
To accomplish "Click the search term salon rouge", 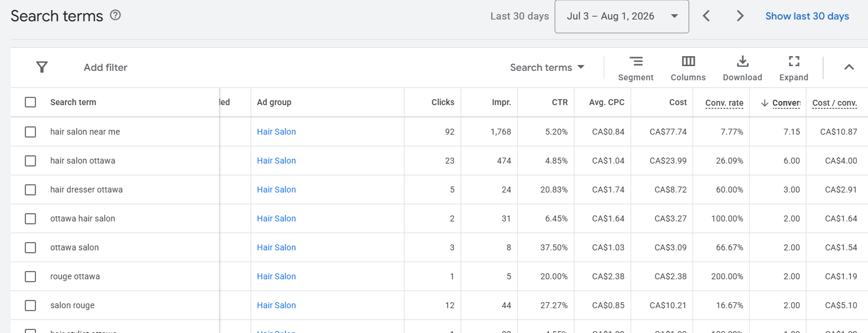I will tap(72, 305).
